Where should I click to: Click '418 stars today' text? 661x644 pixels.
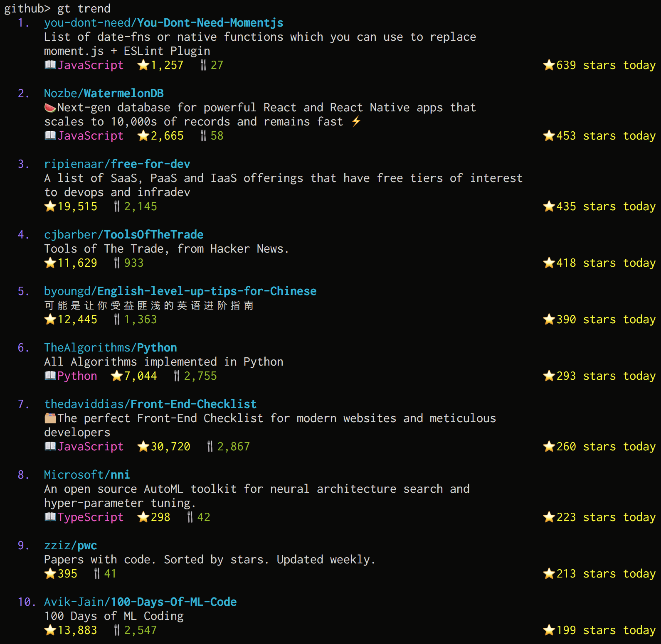pyautogui.click(x=606, y=263)
